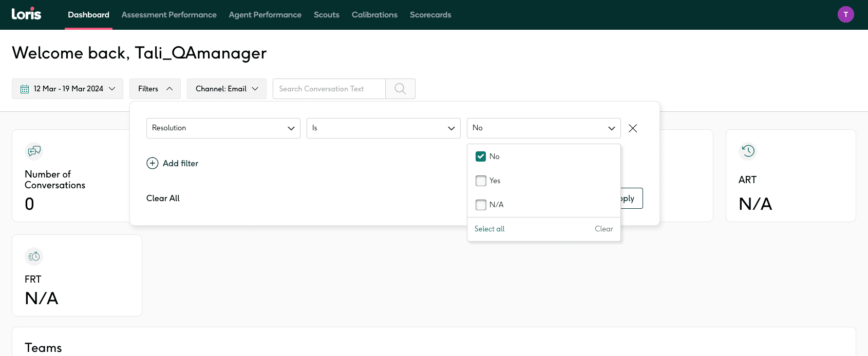
Task: Enable the N/A checkbox
Action: [481, 205]
